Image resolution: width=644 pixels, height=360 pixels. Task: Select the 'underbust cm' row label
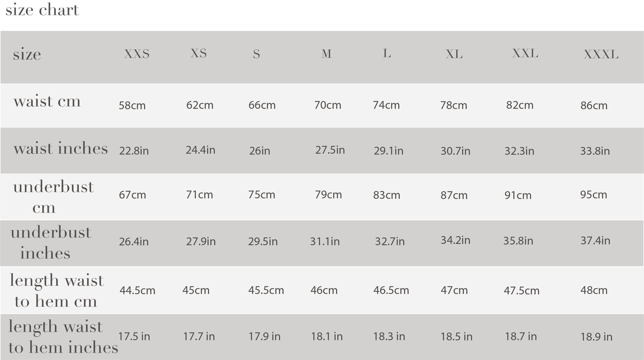click(x=53, y=197)
